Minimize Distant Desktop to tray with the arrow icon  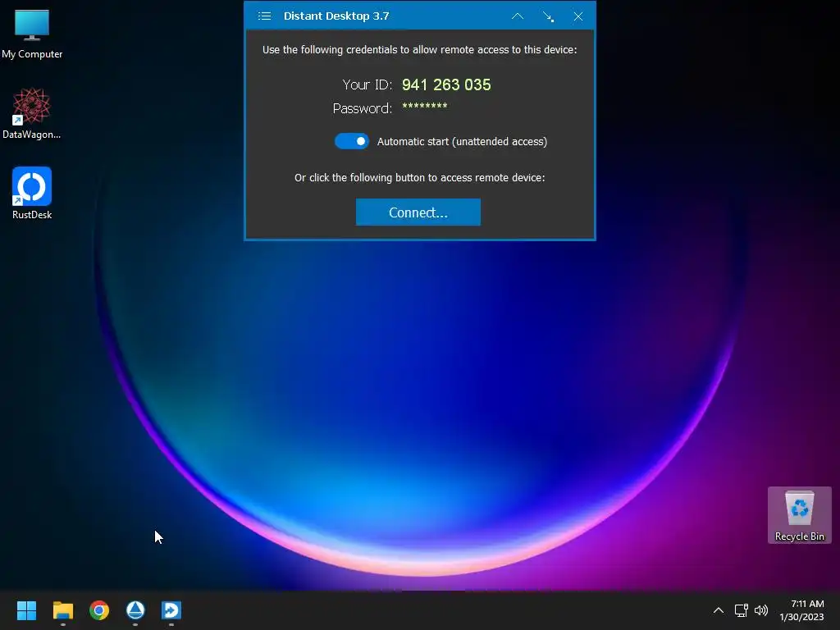[x=548, y=16]
